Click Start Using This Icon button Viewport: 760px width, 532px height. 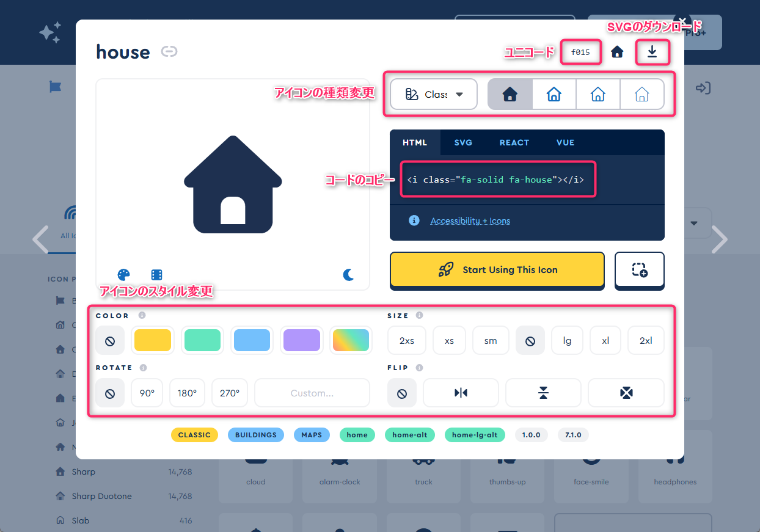pyautogui.click(x=497, y=270)
